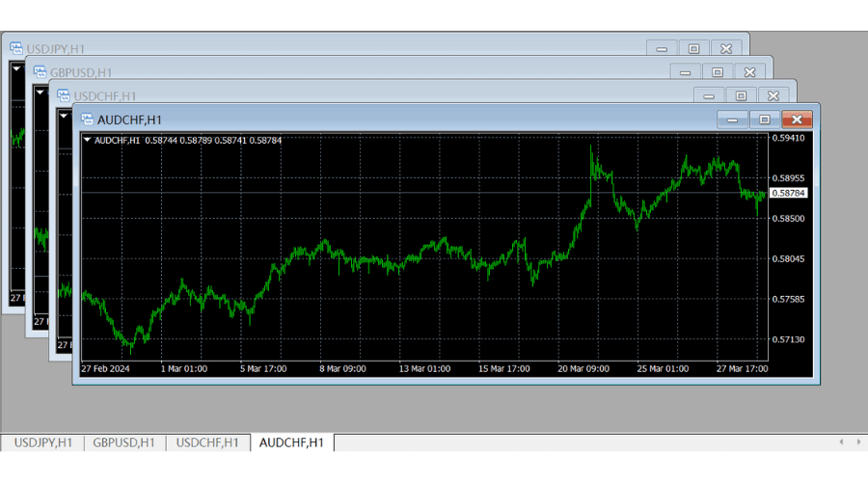Click the GBPUSD,H1 chart window icon

[x=40, y=71]
